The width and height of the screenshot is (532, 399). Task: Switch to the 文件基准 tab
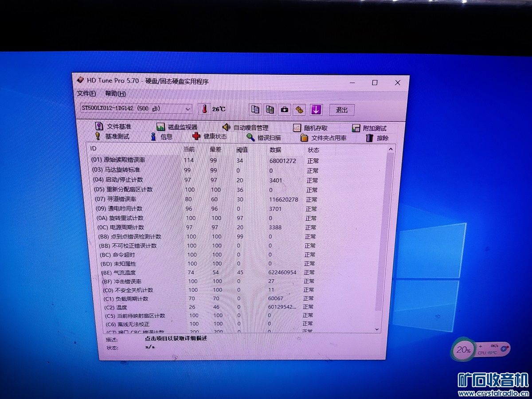[113, 127]
